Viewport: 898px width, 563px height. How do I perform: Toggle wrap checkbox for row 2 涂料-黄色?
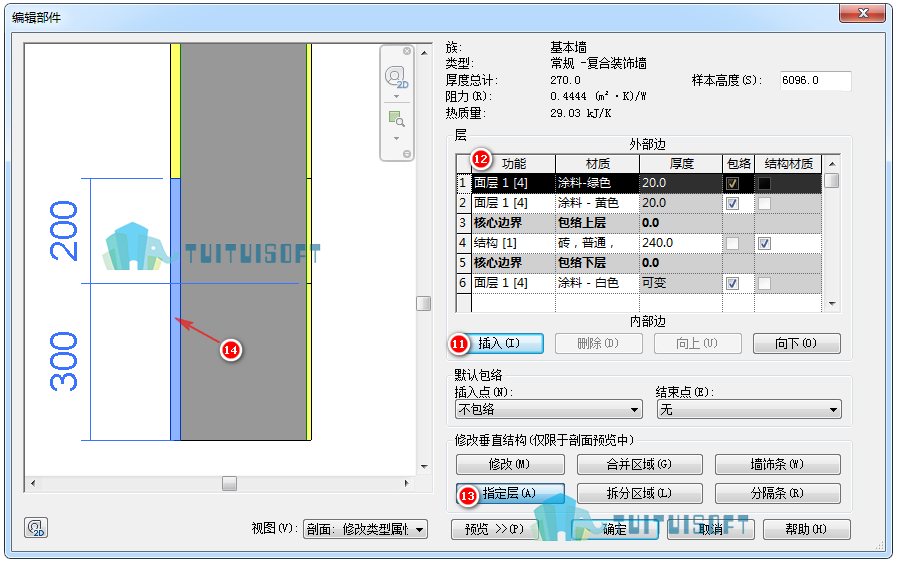[x=732, y=203]
